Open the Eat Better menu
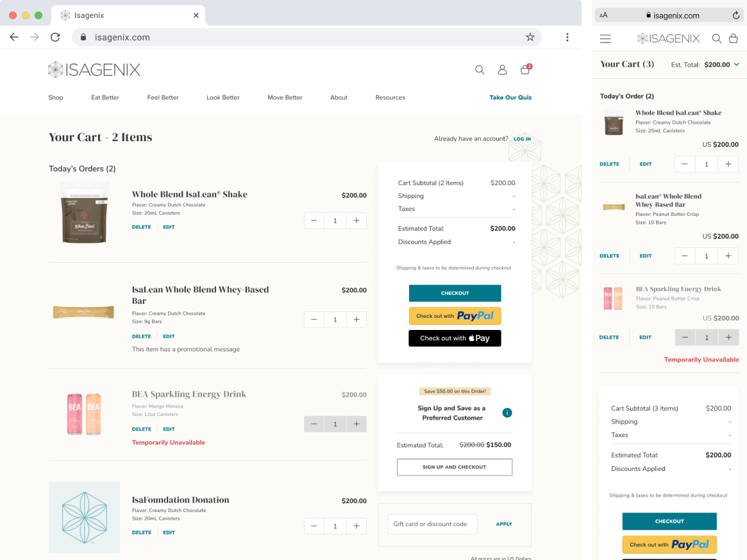This screenshot has height=560, width=747. [x=105, y=97]
